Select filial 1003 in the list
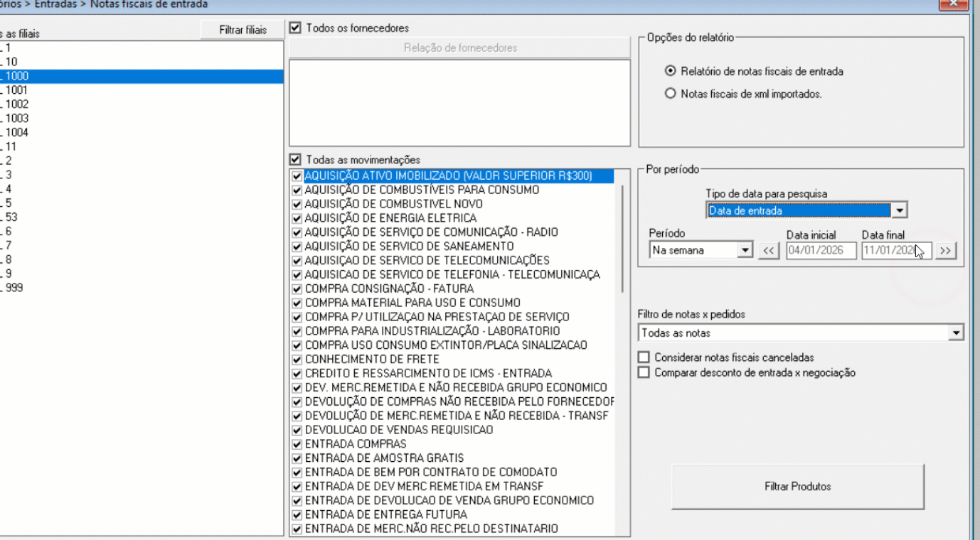Screen dimensions: 980x540 142,119
